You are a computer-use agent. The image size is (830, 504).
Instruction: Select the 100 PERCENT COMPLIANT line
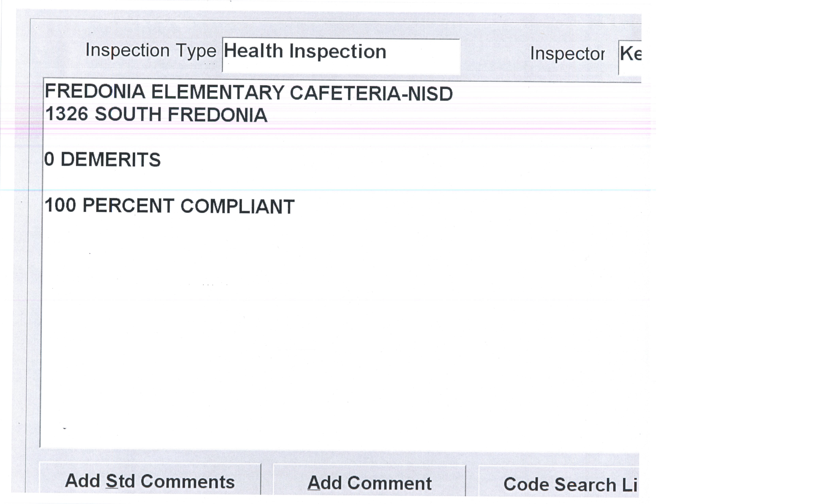(x=169, y=206)
